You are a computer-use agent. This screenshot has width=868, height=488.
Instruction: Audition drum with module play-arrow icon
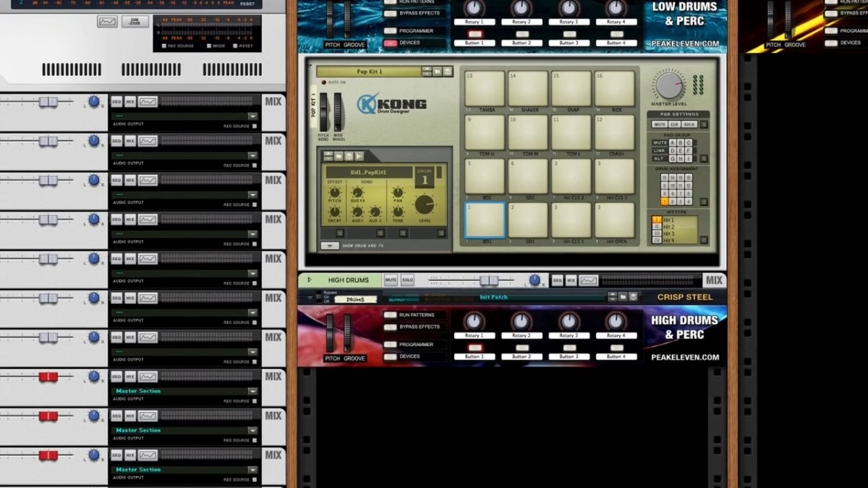point(359,155)
